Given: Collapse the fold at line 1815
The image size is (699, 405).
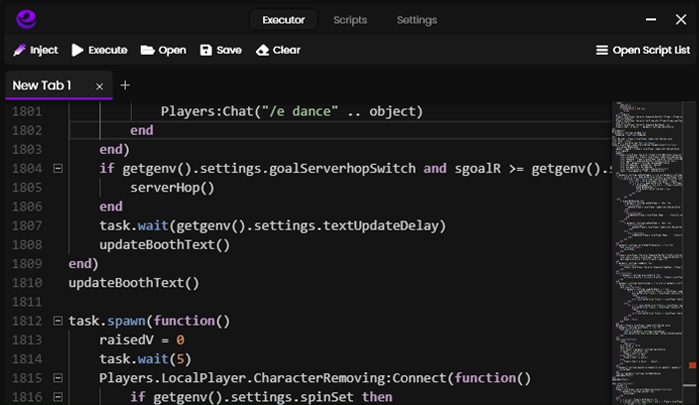Looking at the screenshot, I should (x=57, y=378).
